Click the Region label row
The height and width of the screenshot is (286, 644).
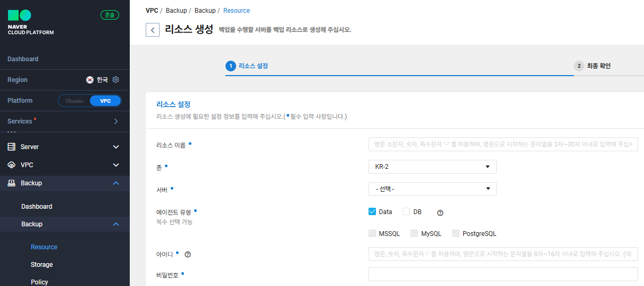tap(65, 80)
